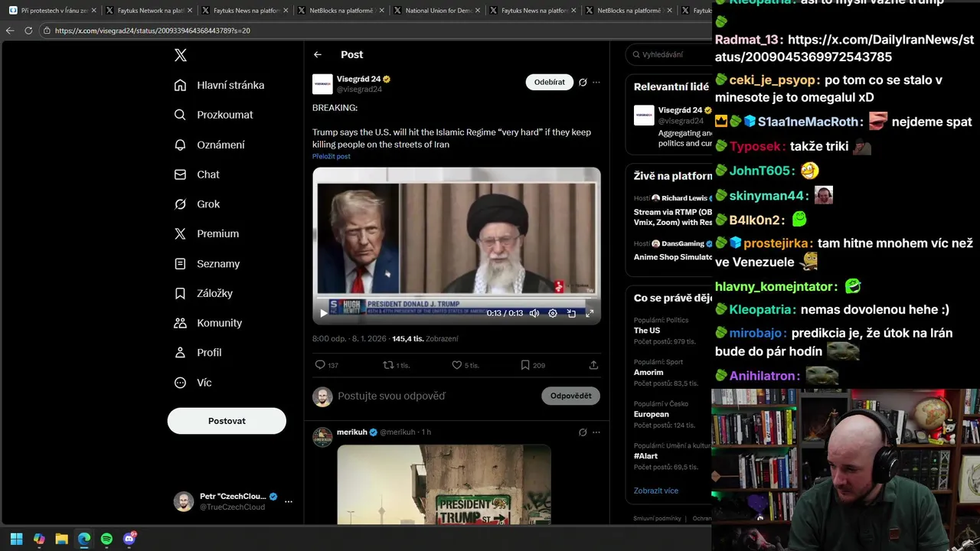Reload the page
This screenshot has width=980, height=551.
pyautogui.click(x=28, y=31)
